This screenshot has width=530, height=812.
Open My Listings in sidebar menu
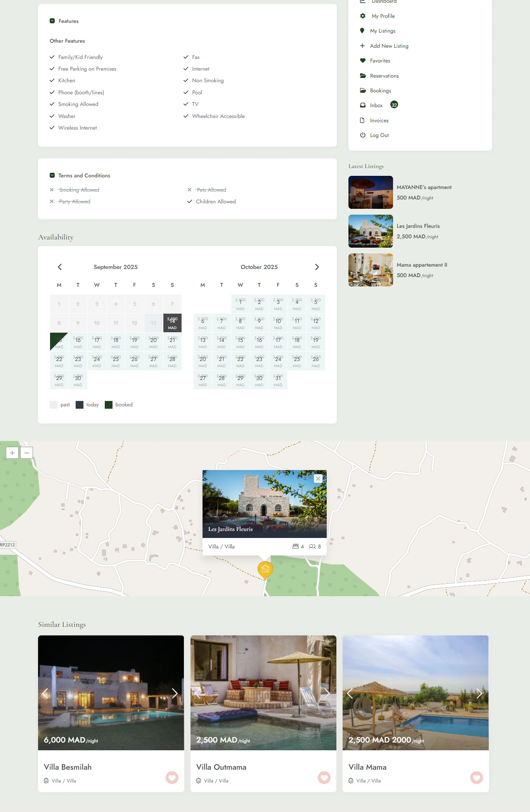383,31
